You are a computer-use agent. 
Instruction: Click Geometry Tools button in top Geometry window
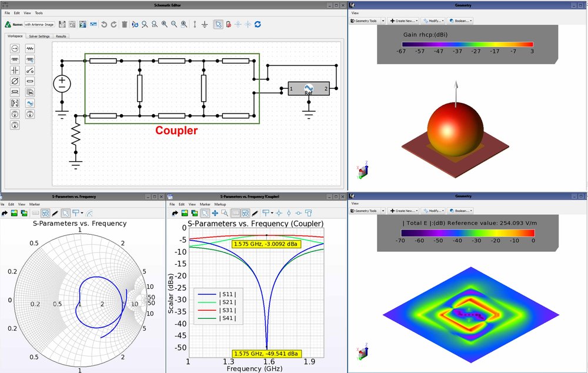click(x=364, y=21)
